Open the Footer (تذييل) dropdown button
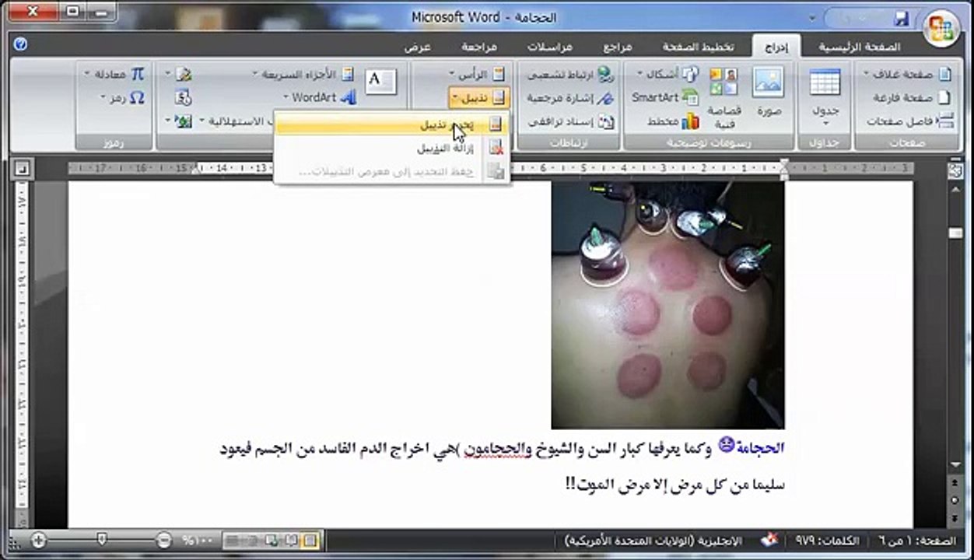The width and height of the screenshot is (974, 560). (x=478, y=98)
